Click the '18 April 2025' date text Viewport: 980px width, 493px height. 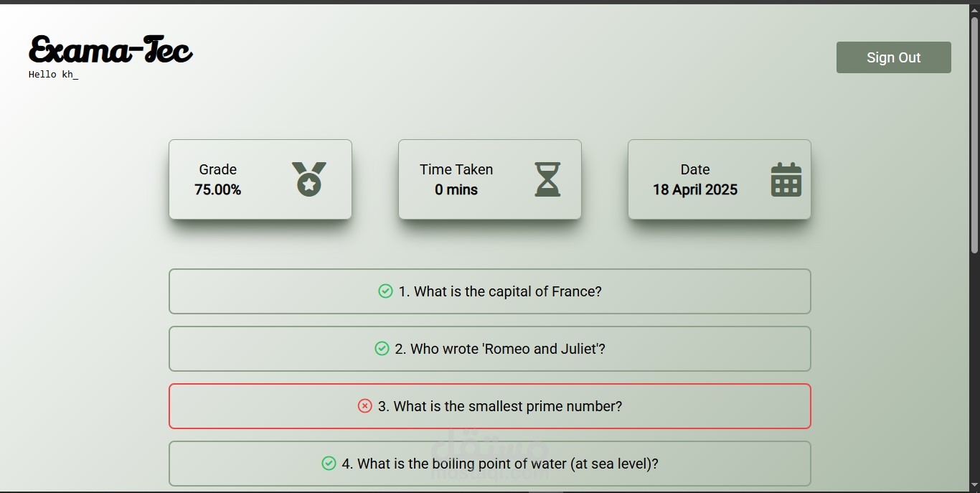(695, 189)
